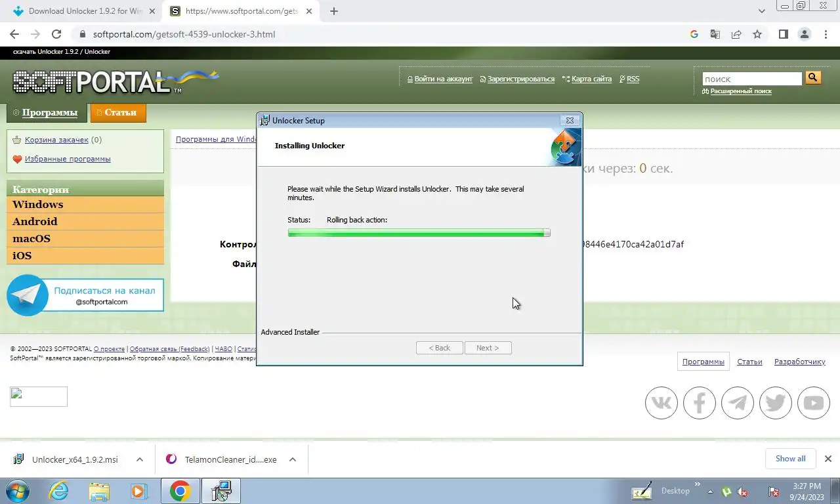The width and height of the screenshot is (840, 504).
Task: Select macOS category
Action: (85, 239)
